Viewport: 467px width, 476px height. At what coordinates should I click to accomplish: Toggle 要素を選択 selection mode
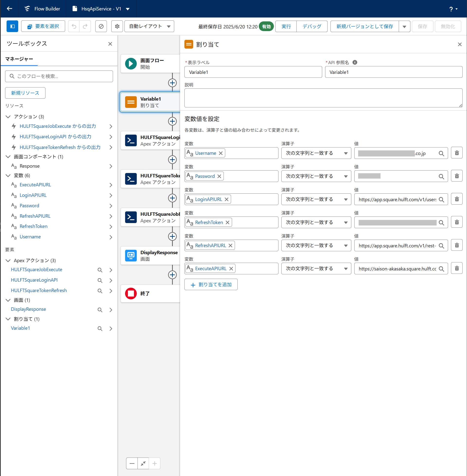coord(43,26)
